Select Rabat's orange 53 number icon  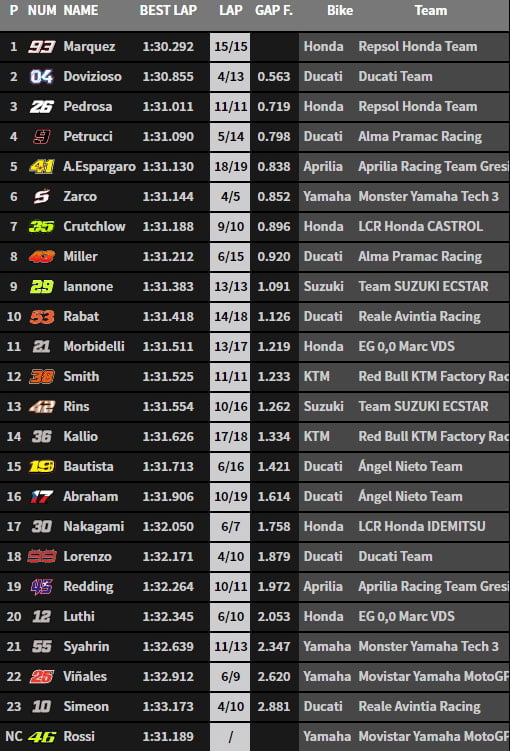pyautogui.click(x=42, y=317)
